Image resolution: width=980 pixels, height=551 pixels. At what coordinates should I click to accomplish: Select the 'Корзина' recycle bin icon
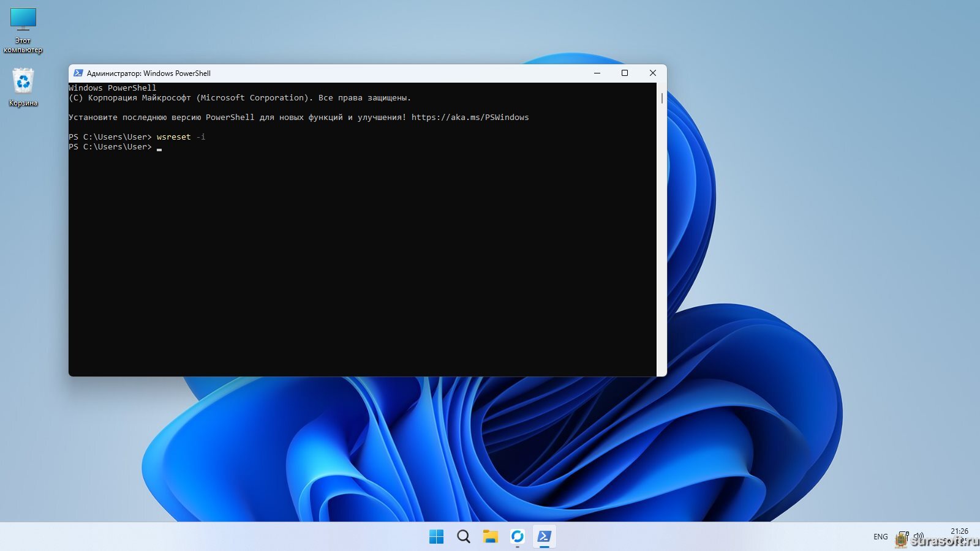tap(23, 81)
